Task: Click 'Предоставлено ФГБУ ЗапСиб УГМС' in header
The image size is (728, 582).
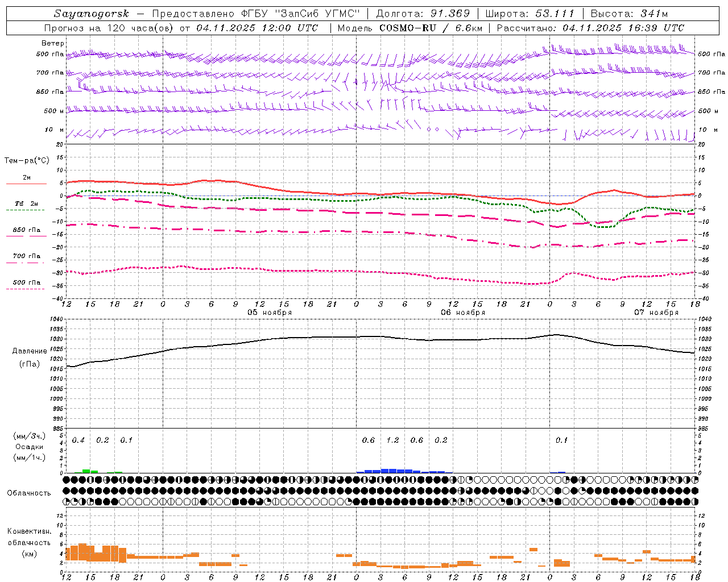Action: (x=257, y=14)
